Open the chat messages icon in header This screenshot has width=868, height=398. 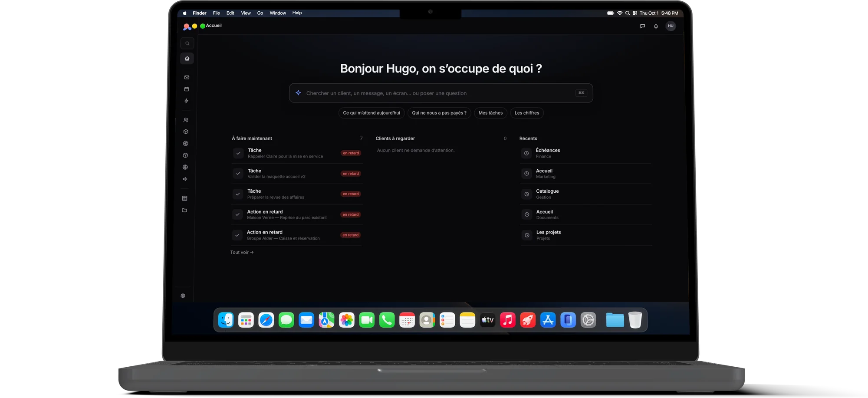pos(642,26)
